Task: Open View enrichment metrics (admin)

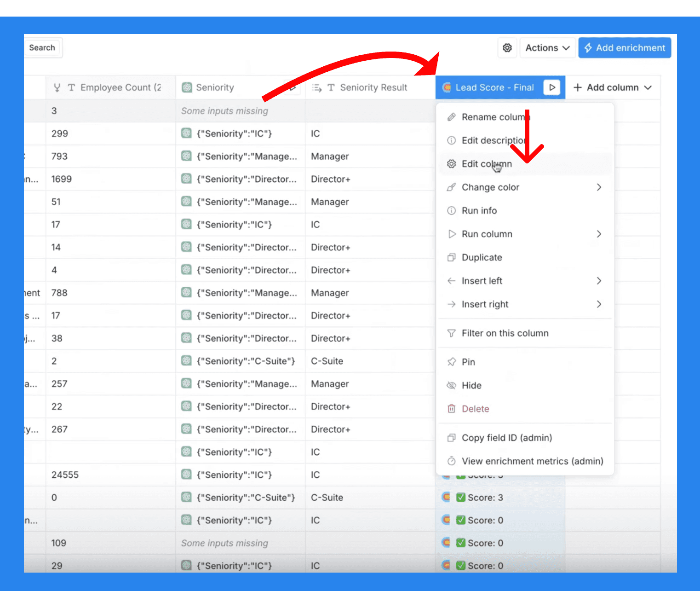Action: click(x=525, y=461)
